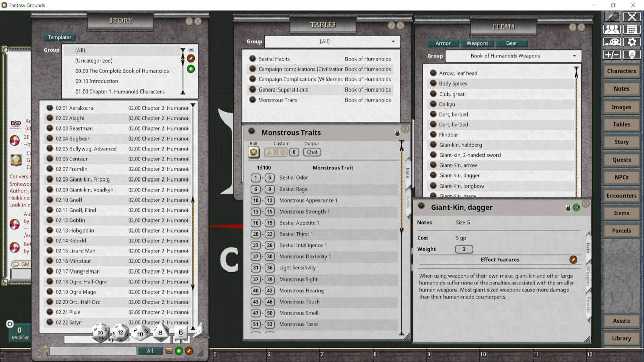Click the crossed swords combat icon
Image resolution: width=644 pixels, height=362 pixels.
click(x=632, y=16)
